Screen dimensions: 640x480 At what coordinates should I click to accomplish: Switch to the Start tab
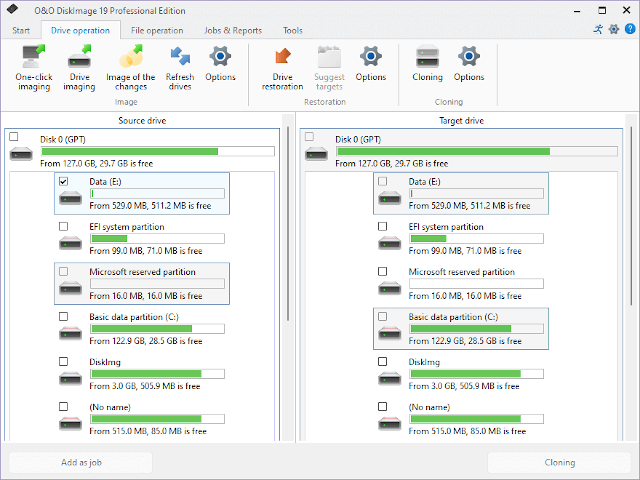tap(21, 30)
